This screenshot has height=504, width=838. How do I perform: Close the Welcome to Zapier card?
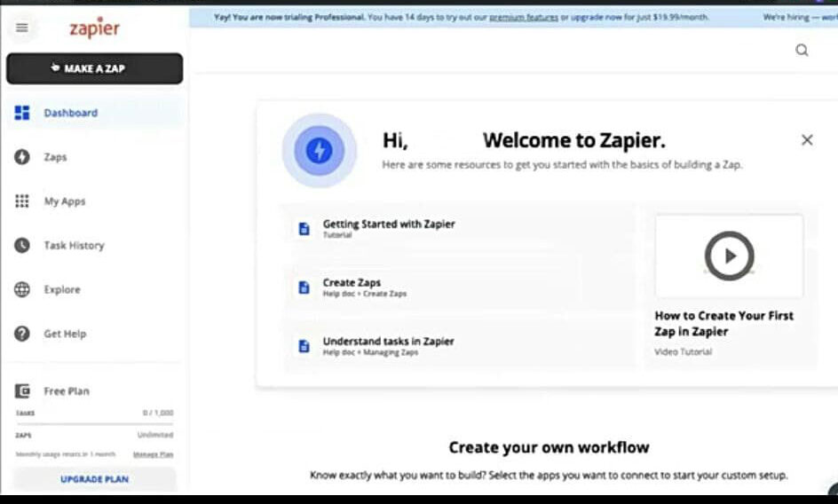[x=807, y=140]
